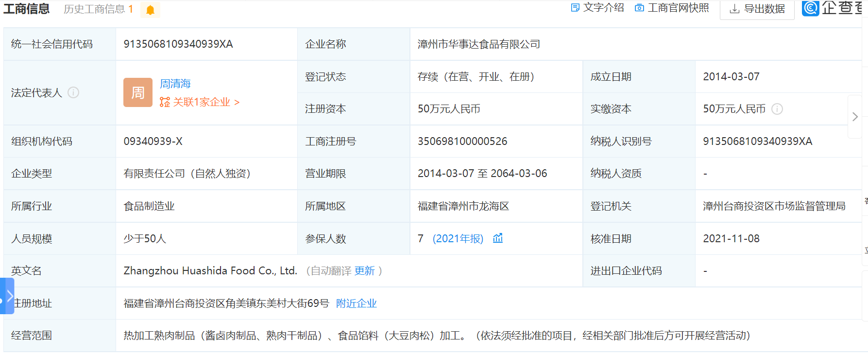Image resolution: width=868 pixels, height=357 pixels.
Task: Click the 组织机构代码 label cell
Action: click(x=60, y=142)
